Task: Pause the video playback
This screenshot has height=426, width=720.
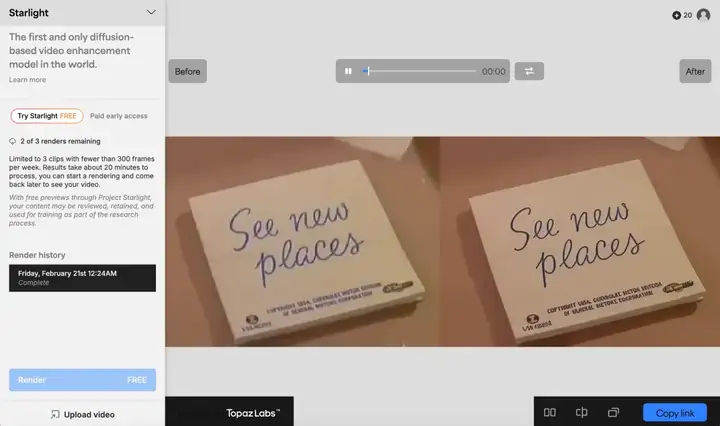Action: [348, 71]
